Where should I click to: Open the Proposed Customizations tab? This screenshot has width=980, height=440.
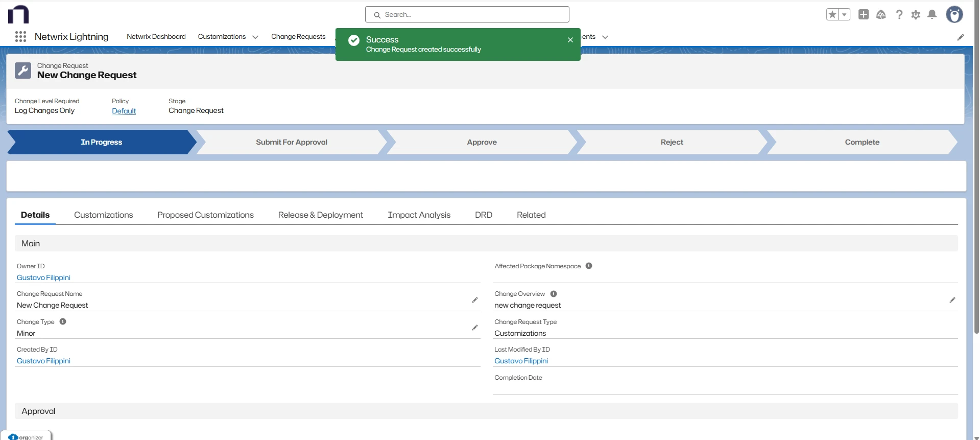click(205, 215)
